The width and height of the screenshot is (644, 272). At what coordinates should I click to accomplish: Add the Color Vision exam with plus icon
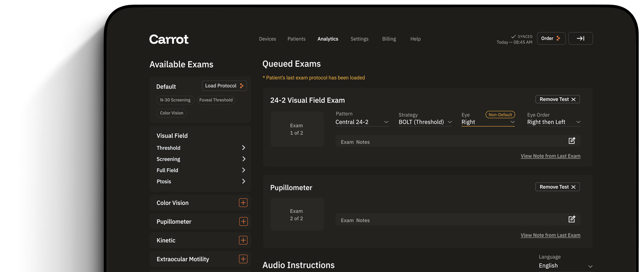point(243,203)
